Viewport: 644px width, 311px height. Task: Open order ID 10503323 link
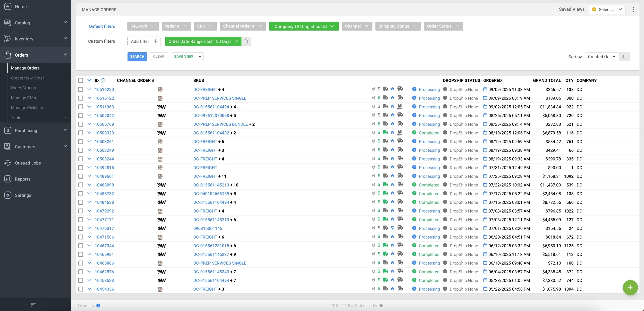(x=104, y=133)
